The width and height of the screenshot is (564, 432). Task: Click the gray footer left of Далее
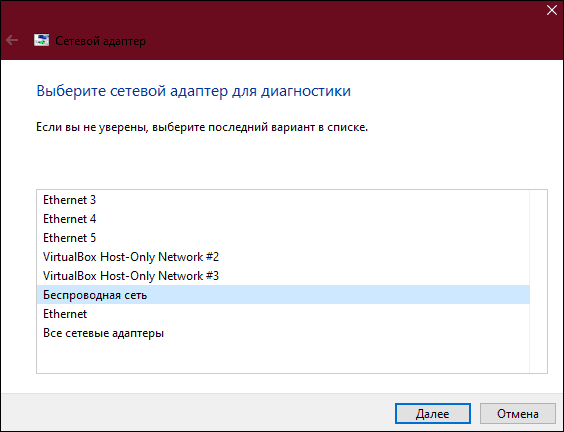[x=198, y=413]
